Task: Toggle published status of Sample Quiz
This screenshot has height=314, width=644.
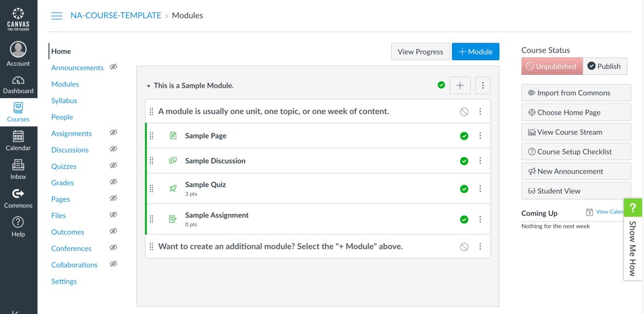Action: 464,189
